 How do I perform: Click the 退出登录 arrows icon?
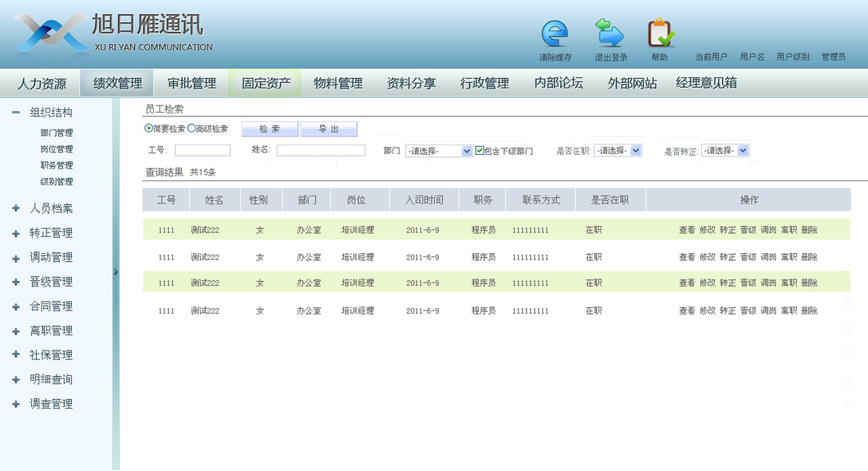(610, 34)
